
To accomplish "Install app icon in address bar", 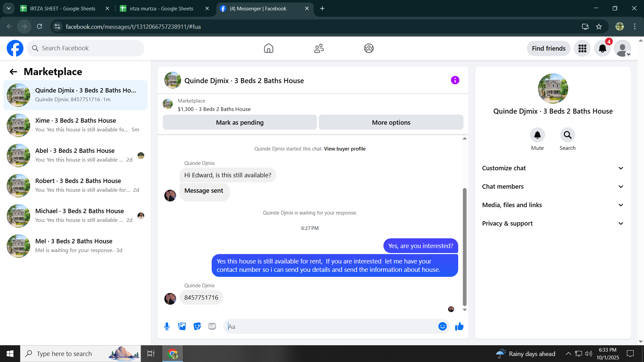I will [x=585, y=26].
